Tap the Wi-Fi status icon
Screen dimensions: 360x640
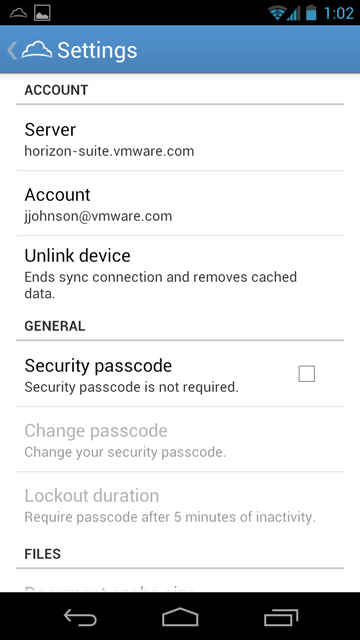[276, 13]
